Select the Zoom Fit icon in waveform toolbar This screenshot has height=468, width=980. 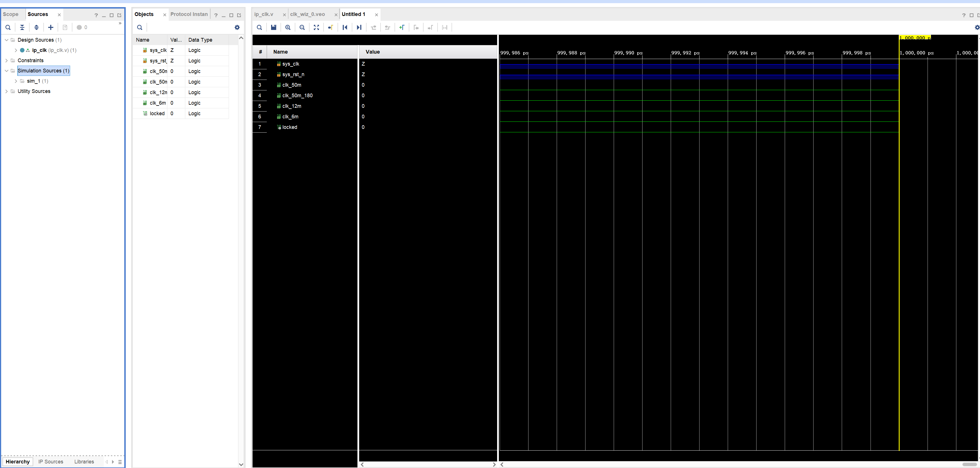pos(316,27)
